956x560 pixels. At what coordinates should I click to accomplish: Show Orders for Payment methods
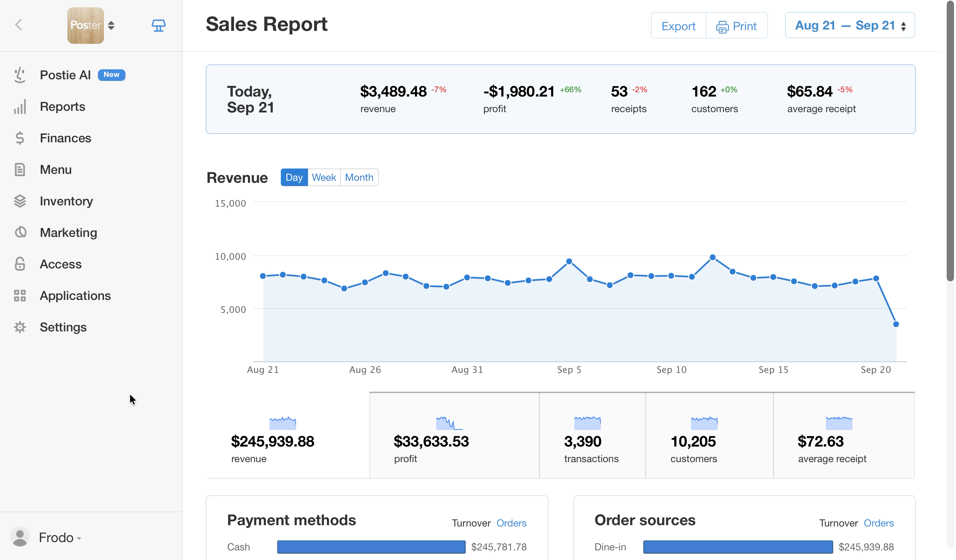coord(512,523)
